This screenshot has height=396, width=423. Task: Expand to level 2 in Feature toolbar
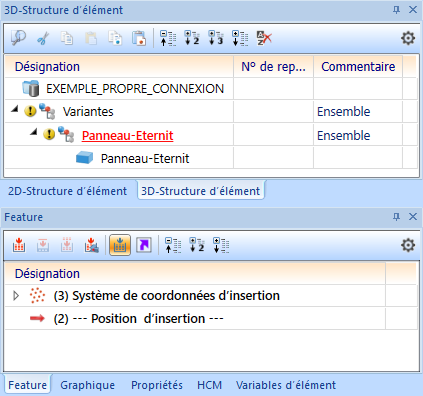pos(197,245)
